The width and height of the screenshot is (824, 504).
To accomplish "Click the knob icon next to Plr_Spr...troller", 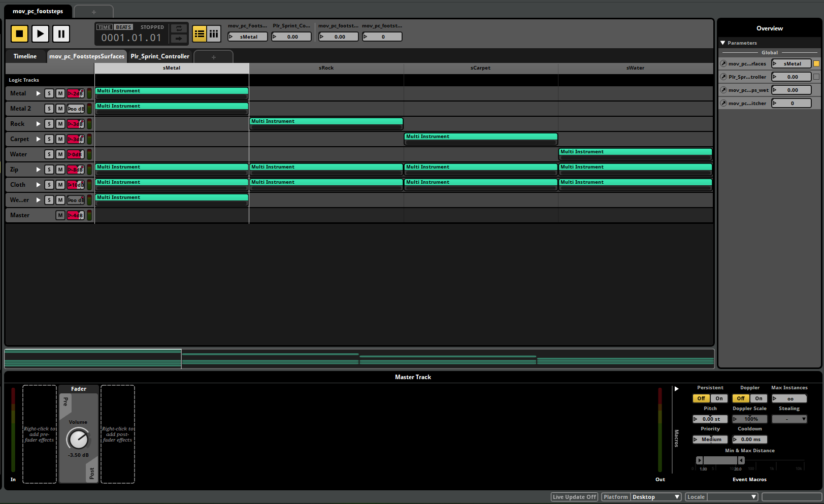I will (x=723, y=77).
